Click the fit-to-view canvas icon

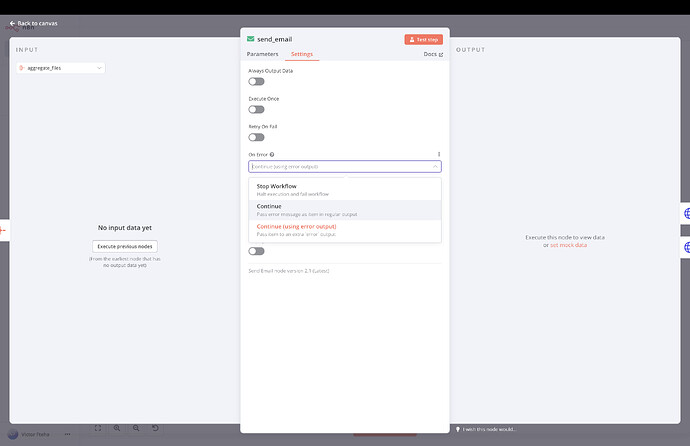pos(98,428)
